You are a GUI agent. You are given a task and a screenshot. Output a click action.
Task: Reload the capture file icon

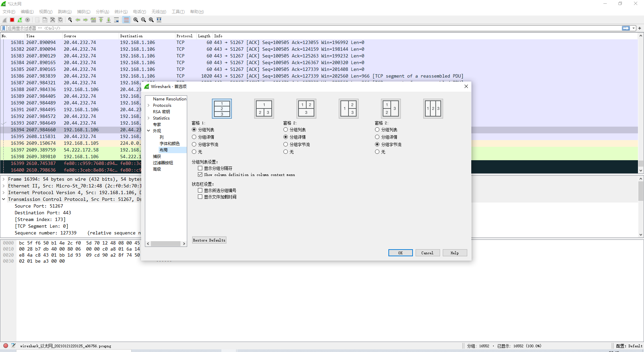(60, 20)
